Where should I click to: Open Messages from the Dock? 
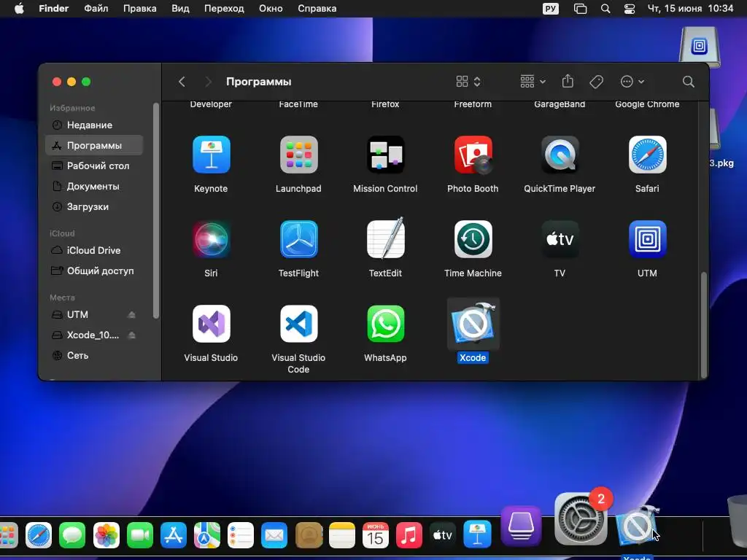pyautogui.click(x=72, y=535)
